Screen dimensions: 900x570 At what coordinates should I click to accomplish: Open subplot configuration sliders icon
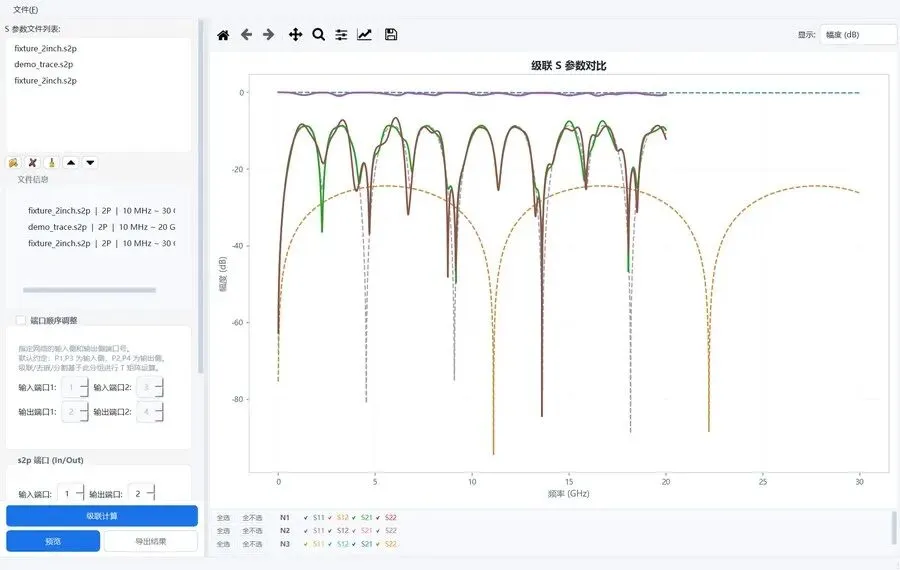click(342, 35)
